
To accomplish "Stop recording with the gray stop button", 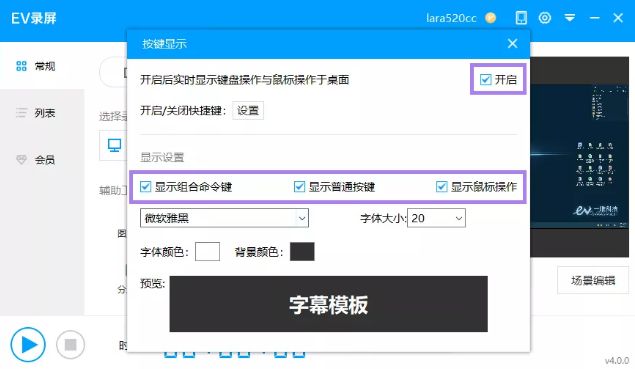I will [70, 345].
